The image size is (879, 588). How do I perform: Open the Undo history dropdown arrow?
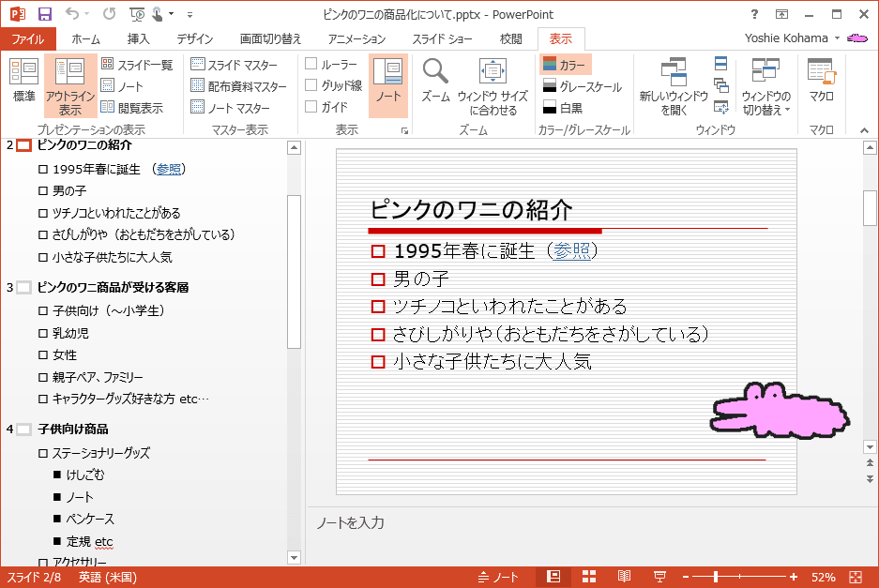click(87, 14)
